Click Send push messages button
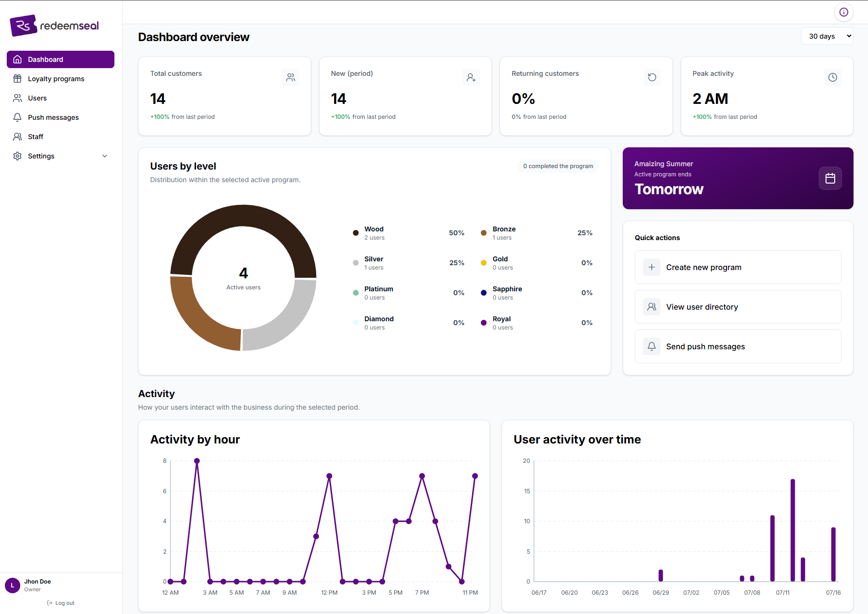Screen dimensions: 868x614 point(738,346)
